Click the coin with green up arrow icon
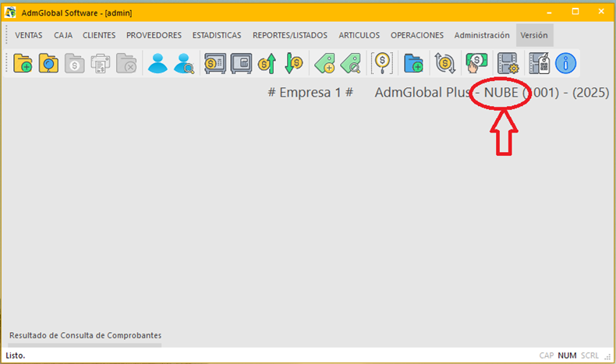Viewport: 616px width, 364px height. point(267,63)
